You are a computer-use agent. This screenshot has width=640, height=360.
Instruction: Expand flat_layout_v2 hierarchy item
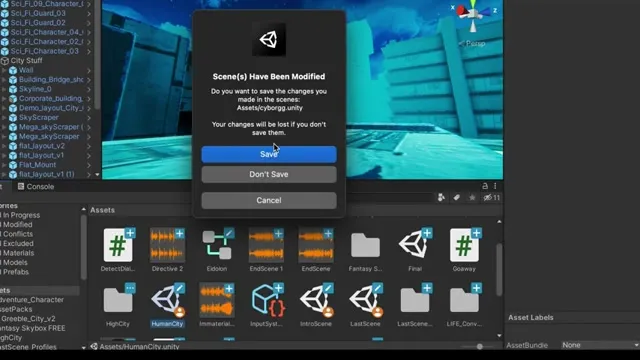pos(4,146)
